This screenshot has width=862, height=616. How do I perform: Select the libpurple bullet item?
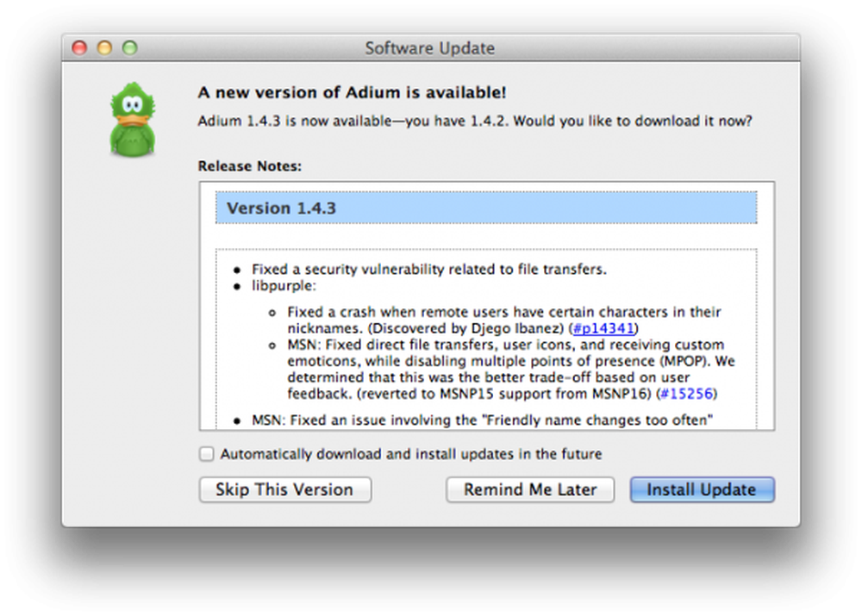click(x=284, y=285)
